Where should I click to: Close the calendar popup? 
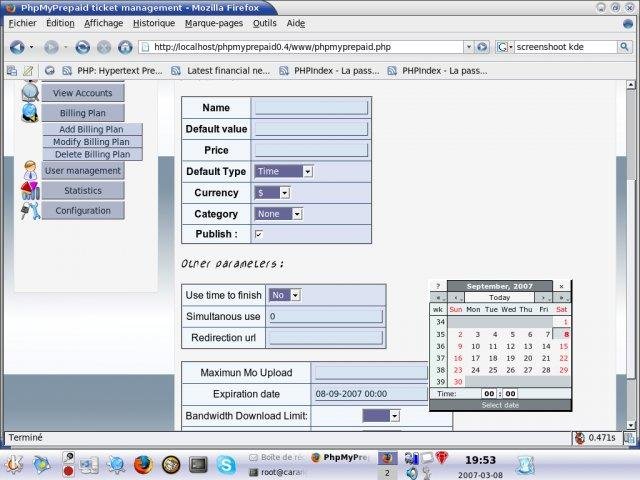(x=562, y=286)
